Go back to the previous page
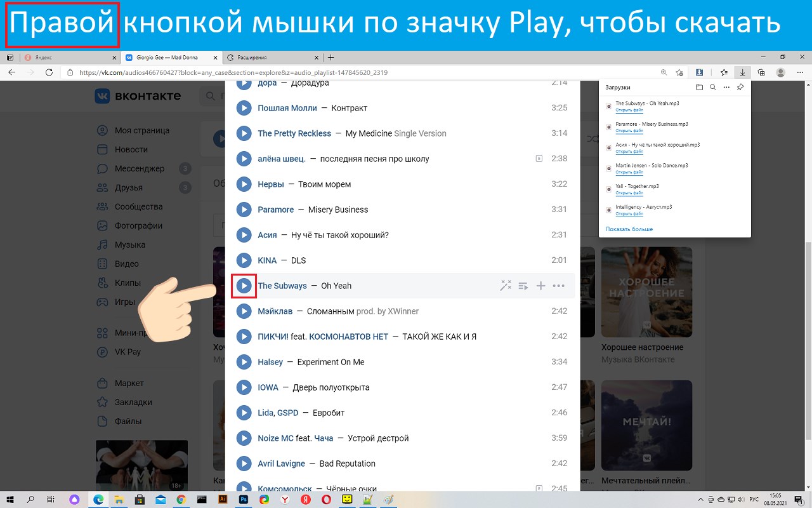812x508 pixels. (11, 72)
